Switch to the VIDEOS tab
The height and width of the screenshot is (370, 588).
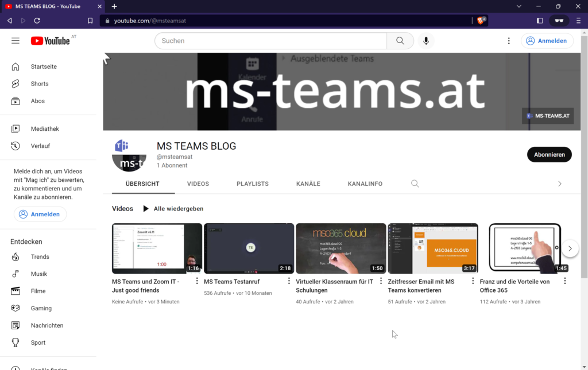(x=198, y=184)
